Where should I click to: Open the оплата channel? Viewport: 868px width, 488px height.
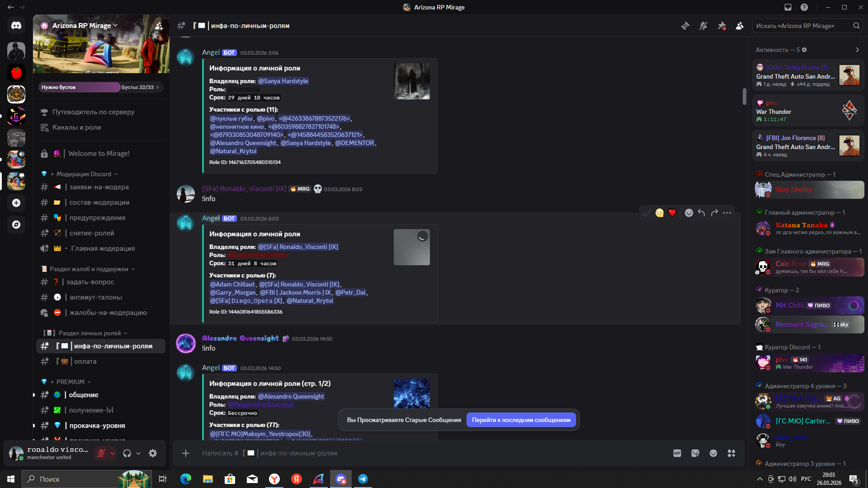coord(85,361)
